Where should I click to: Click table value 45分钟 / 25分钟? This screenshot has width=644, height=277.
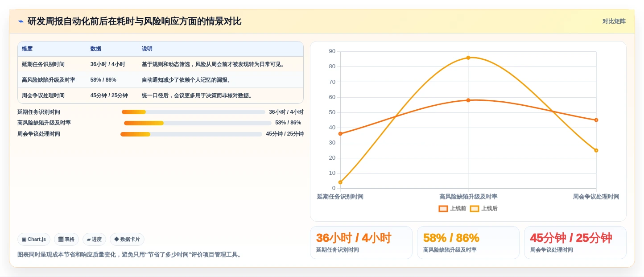109,95
